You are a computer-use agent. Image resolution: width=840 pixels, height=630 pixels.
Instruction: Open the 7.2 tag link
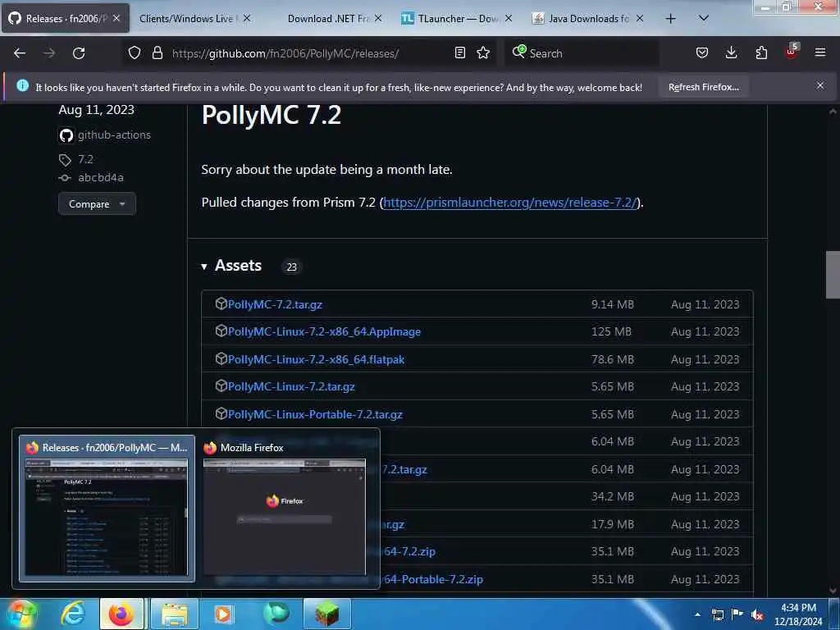coord(85,159)
